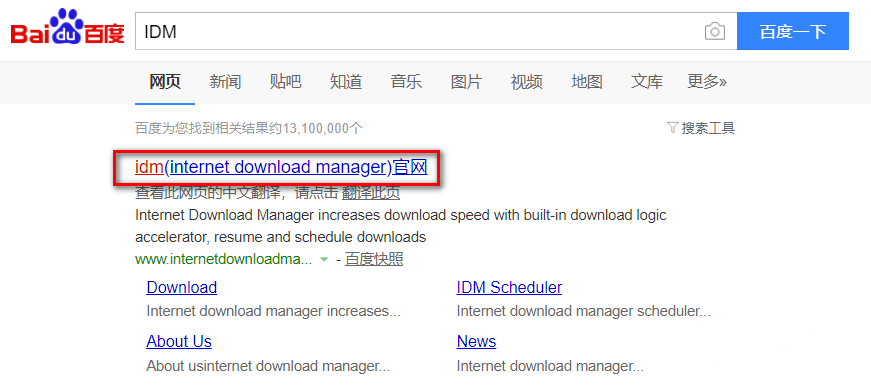Click the 翻译此页 translate link
The width and height of the screenshot is (871, 390).
click(371, 193)
